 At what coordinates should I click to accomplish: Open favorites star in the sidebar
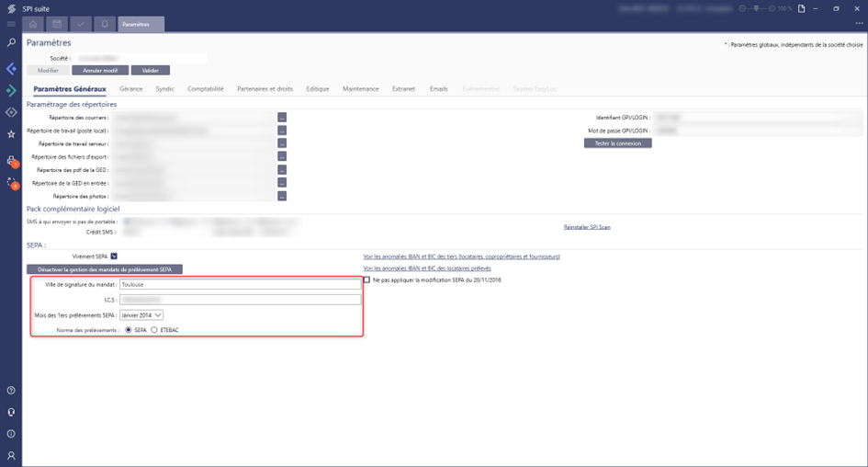(x=11, y=134)
